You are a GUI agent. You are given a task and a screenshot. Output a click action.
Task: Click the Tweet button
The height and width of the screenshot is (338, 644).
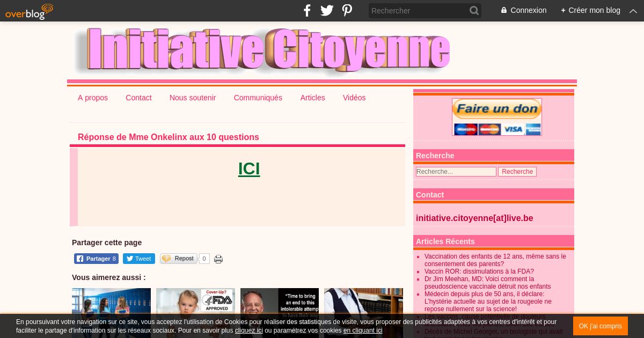tap(139, 259)
